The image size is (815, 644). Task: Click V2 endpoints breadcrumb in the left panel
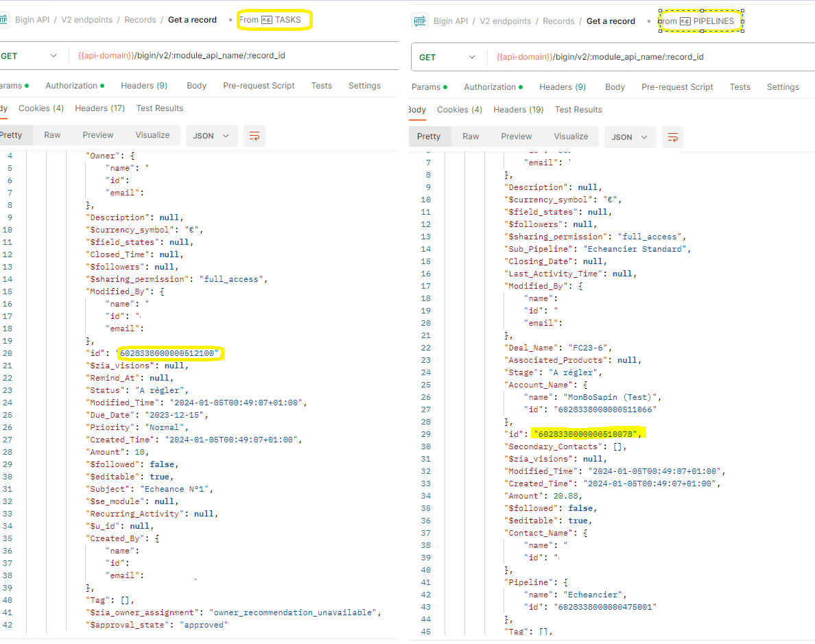[x=87, y=20]
